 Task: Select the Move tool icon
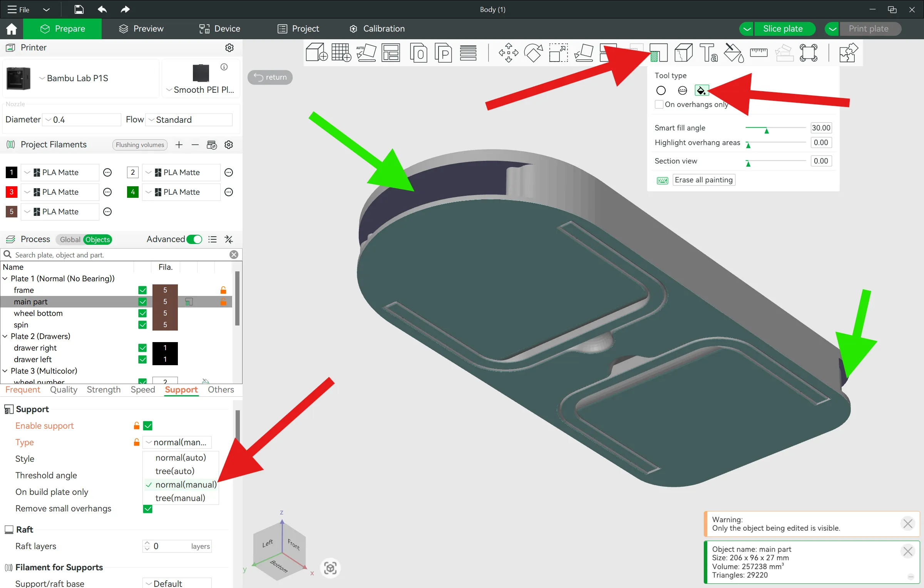click(x=508, y=53)
